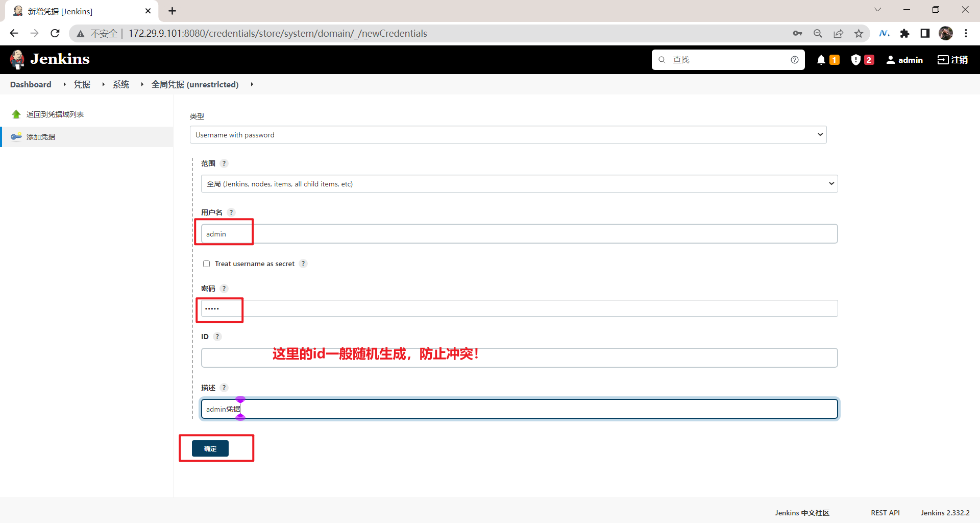980x523 pixels.
Task: Click the saved passwords key icon
Action: point(797,33)
